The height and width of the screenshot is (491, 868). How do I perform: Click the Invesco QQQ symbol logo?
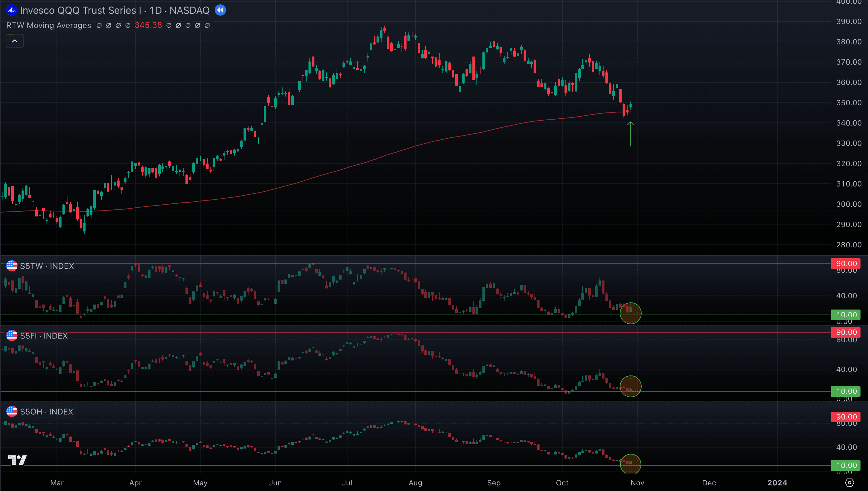pyautogui.click(x=12, y=10)
